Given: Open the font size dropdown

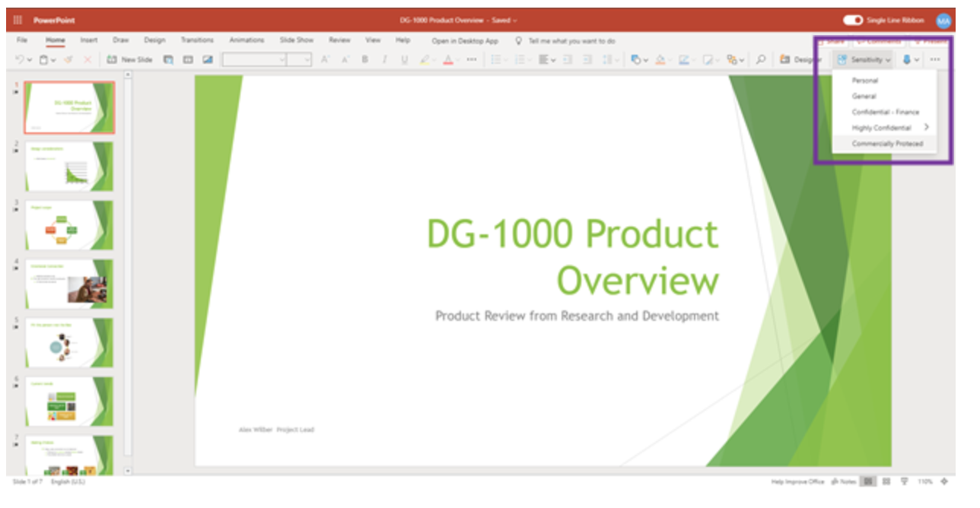Looking at the screenshot, I should tap(304, 58).
